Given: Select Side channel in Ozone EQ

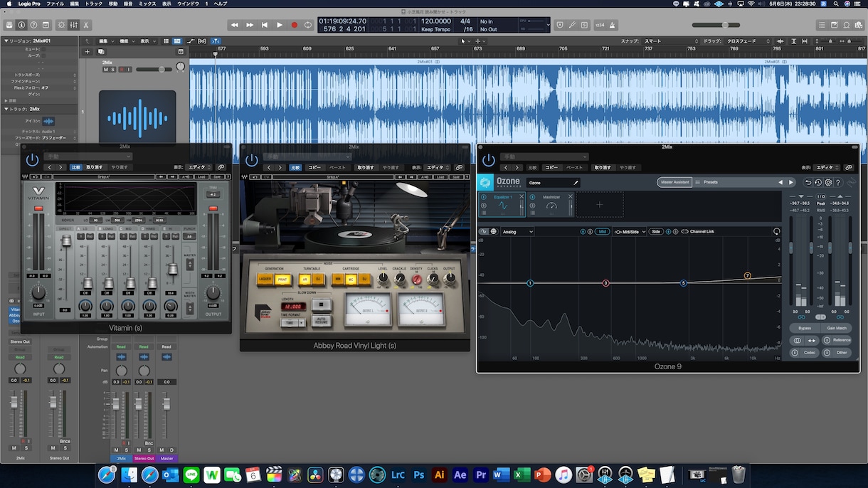Looking at the screenshot, I should coord(655,231).
